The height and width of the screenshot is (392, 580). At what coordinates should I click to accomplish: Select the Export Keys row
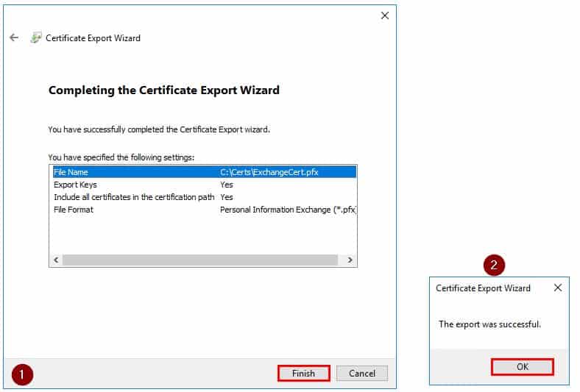(205, 185)
